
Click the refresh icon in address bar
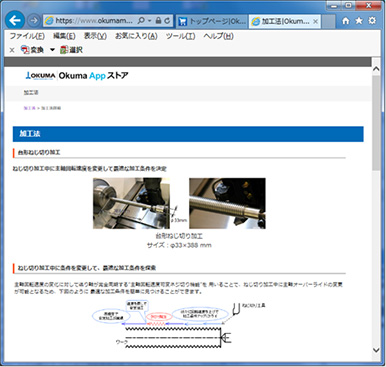click(x=167, y=21)
